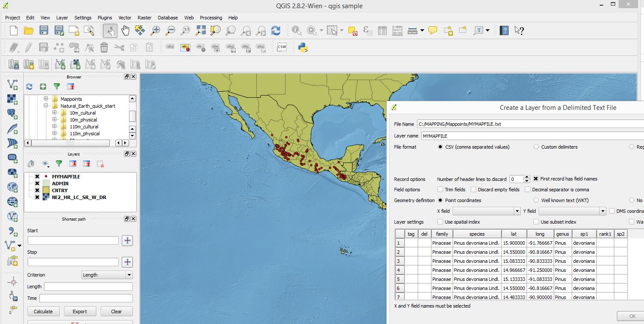Remove layer icon in Layers panel
The width and height of the screenshot is (644, 324).
click(100, 164)
